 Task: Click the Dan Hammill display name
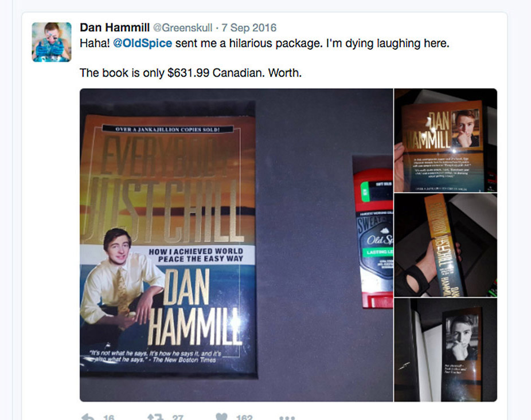point(115,28)
